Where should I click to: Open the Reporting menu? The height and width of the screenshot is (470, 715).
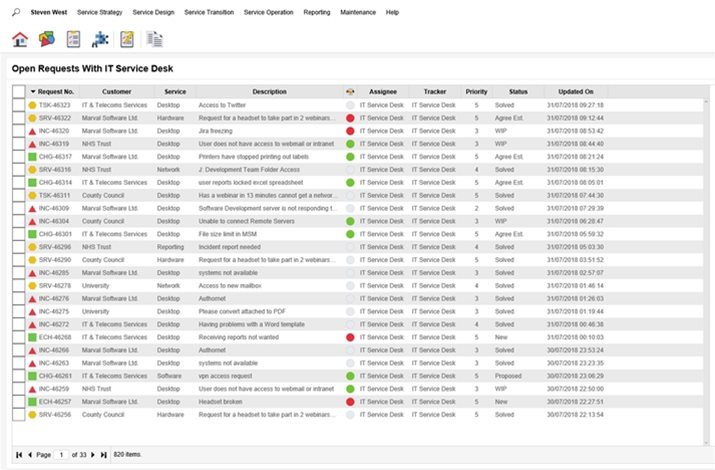(317, 12)
